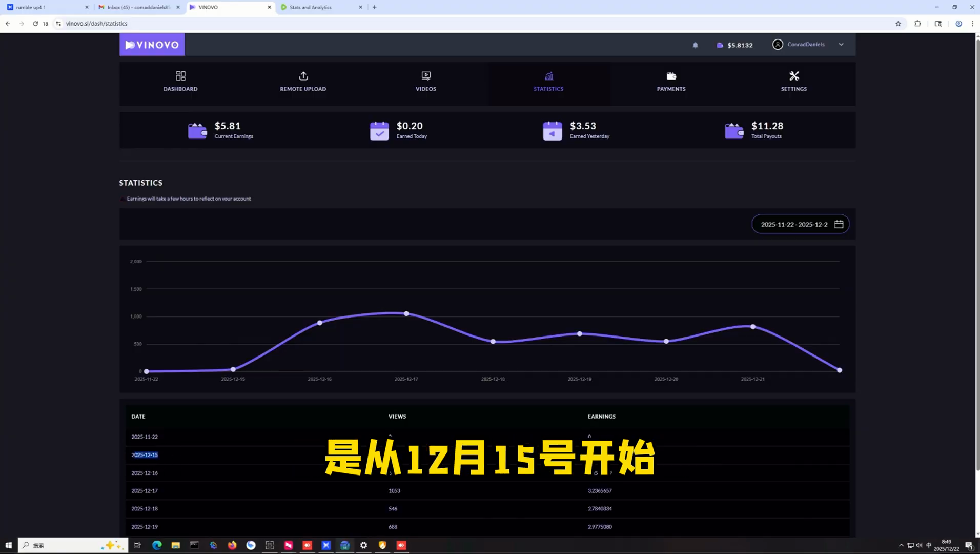The width and height of the screenshot is (980, 554).
Task: Click the 2025-12-15 chart data point
Action: tap(233, 369)
